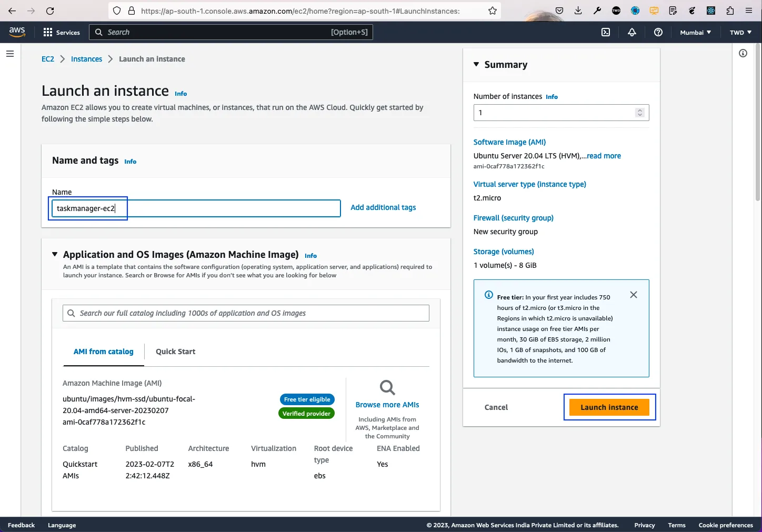Open the Services grid menu

(x=48, y=32)
